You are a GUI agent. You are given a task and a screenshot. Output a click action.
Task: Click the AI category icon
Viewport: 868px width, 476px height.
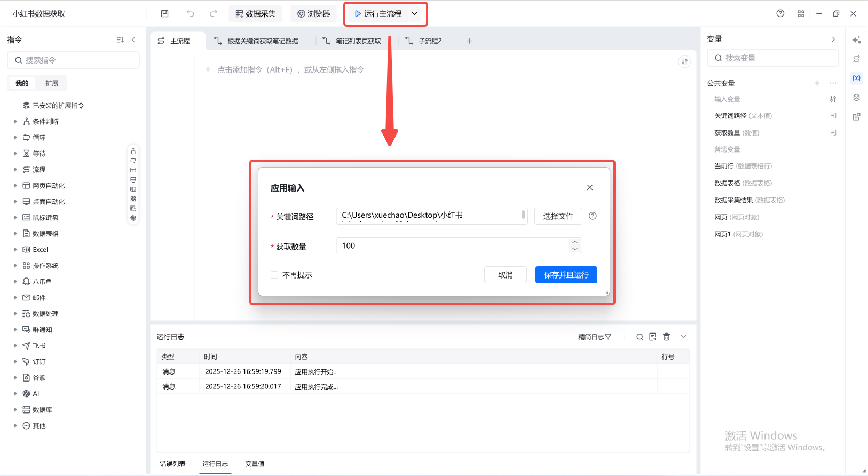pyautogui.click(x=26, y=394)
